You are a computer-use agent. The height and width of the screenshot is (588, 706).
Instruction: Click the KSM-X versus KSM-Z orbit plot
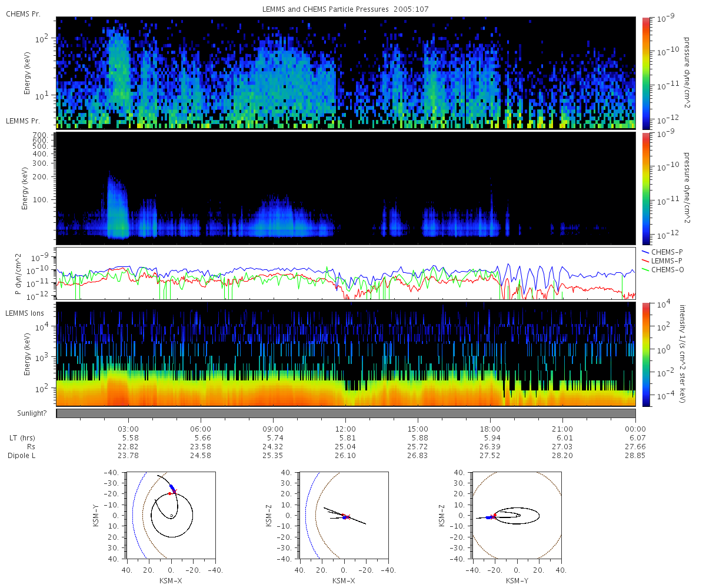pos(344,515)
